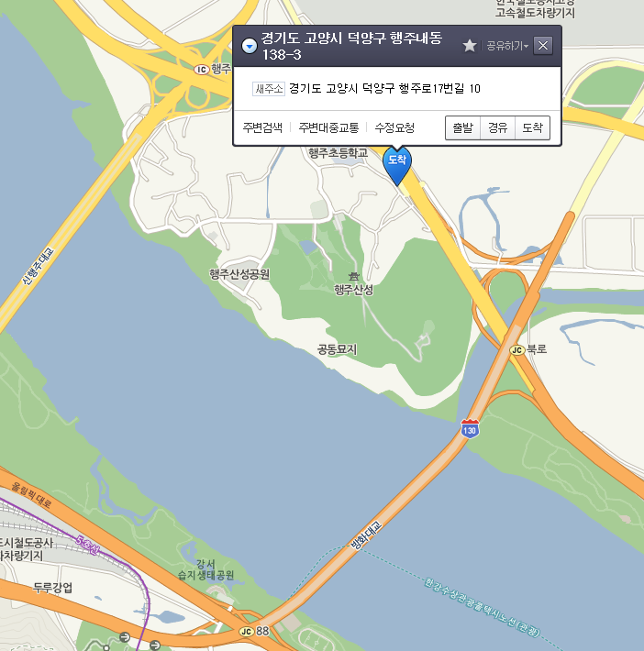
Task: Select the 행주산성 fortress landmark icon
Action: coord(354,276)
